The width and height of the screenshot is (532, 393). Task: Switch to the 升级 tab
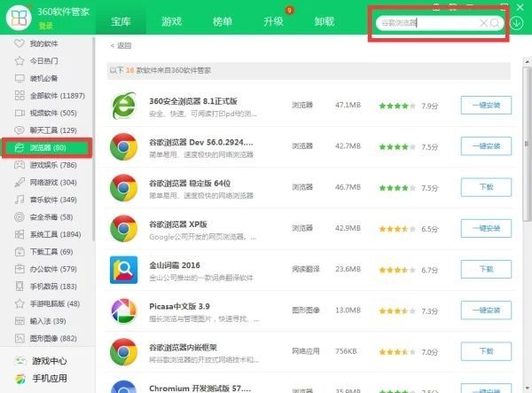tap(273, 21)
